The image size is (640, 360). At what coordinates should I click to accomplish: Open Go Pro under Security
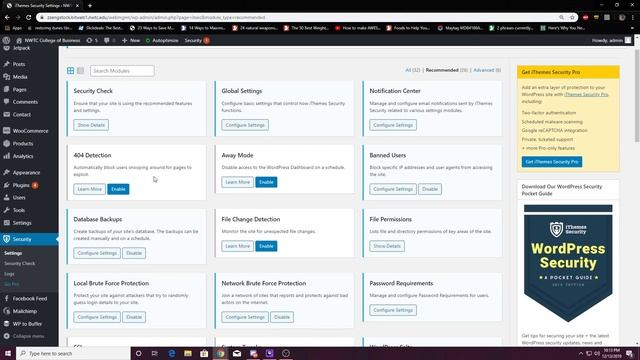[x=12, y=284]
